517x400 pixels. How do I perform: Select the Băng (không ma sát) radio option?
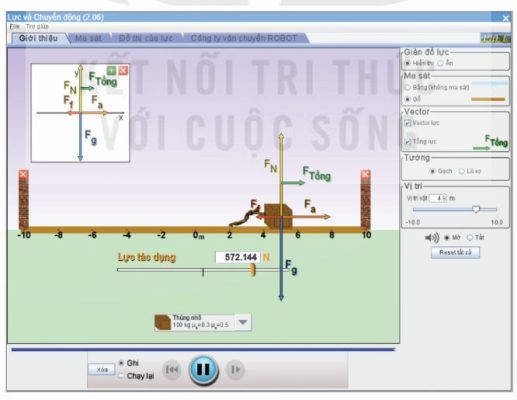pos(407,87)
